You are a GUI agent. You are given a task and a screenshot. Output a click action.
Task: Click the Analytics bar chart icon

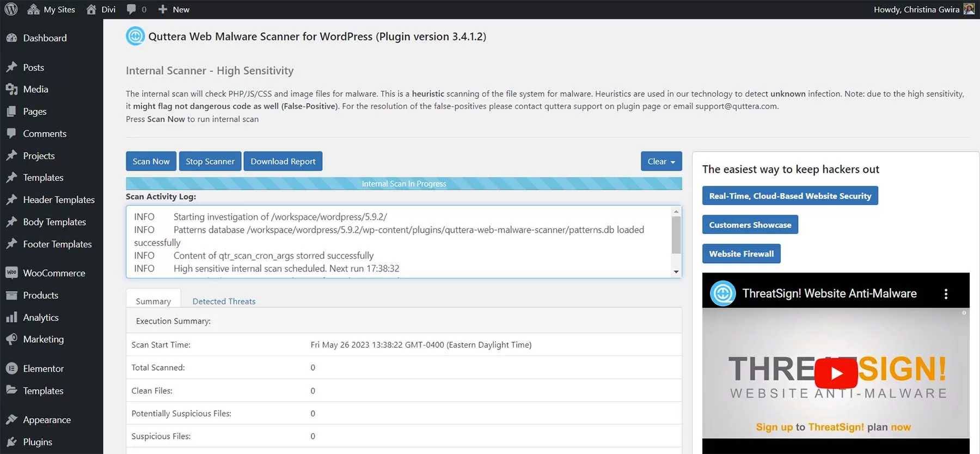[x=11, y=317]
